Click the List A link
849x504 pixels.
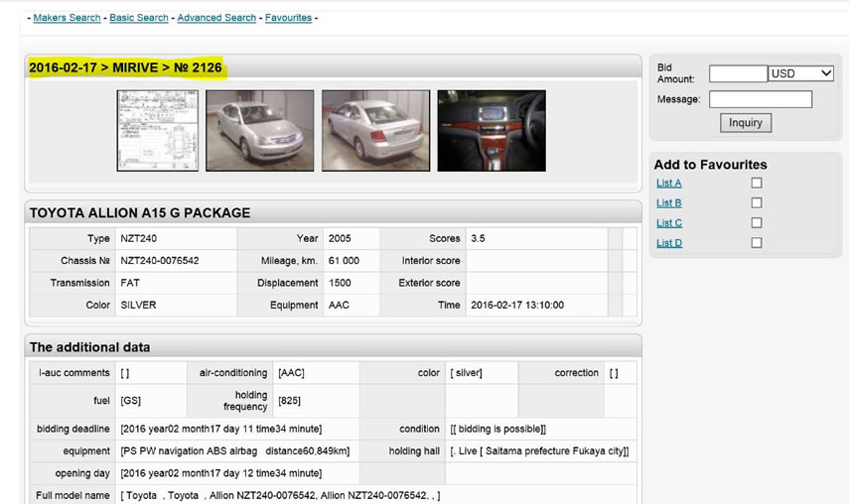pos(668,184)
